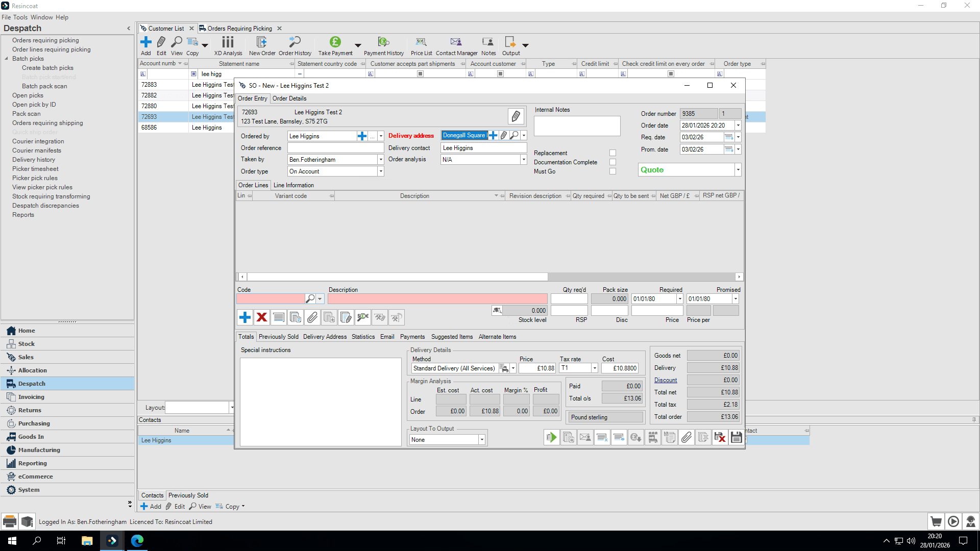Open the Layout To Output dropdown

point(481,440)
